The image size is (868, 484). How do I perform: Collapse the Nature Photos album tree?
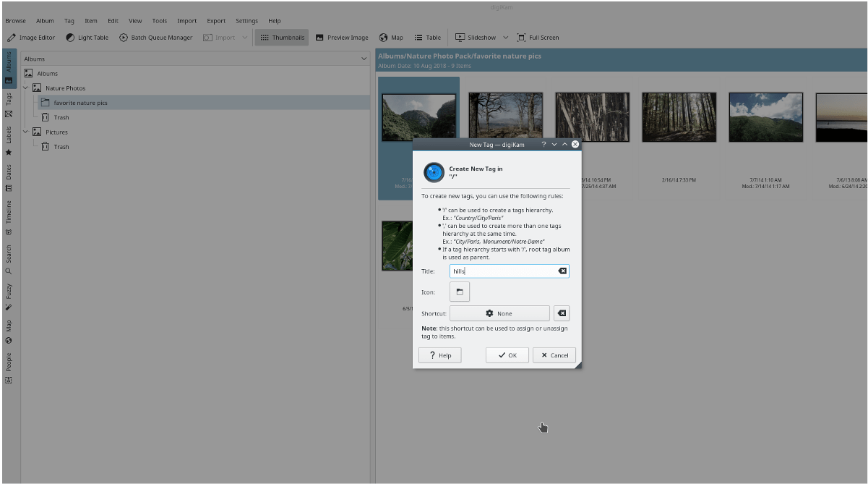[x=25, y=88]
